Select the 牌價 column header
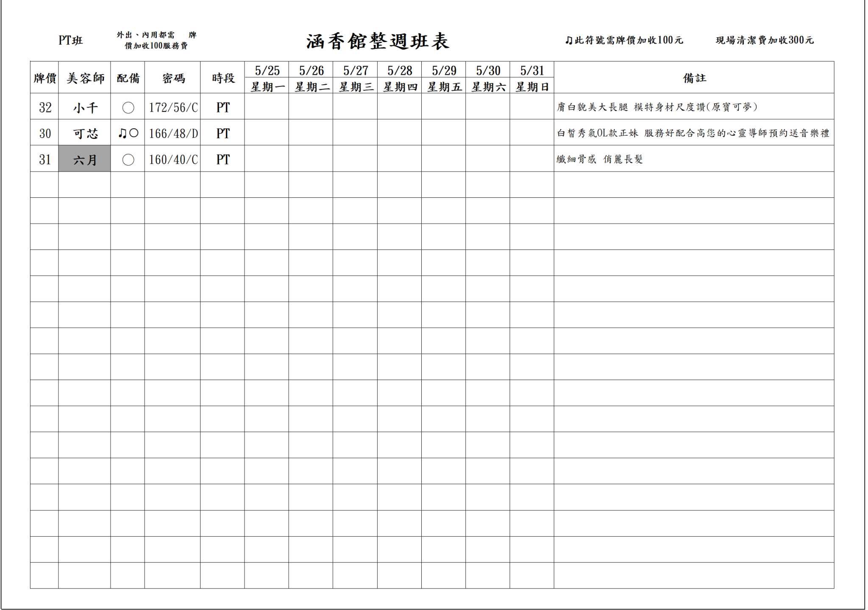Screen dimensions: 868x610 coord(45,78)
